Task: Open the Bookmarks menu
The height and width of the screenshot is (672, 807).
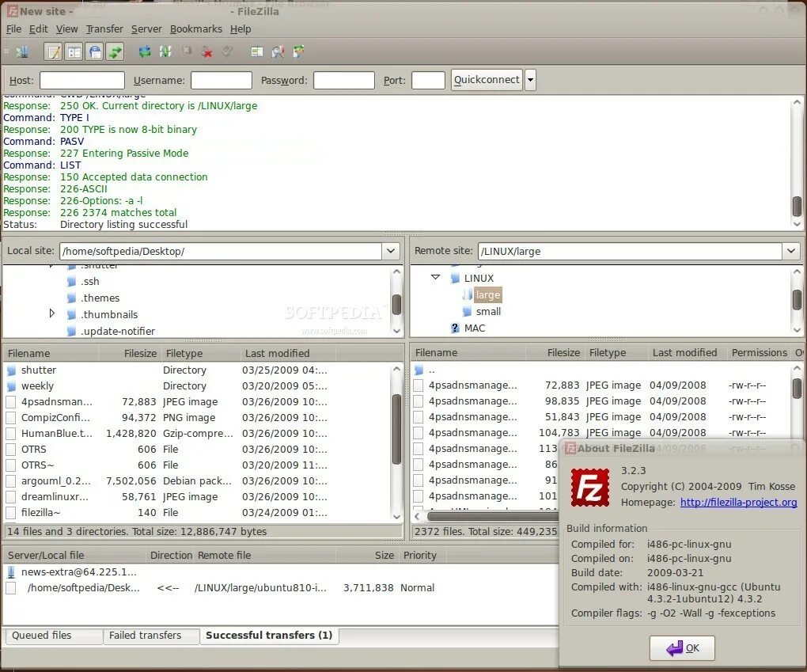Action: point(196,29)
